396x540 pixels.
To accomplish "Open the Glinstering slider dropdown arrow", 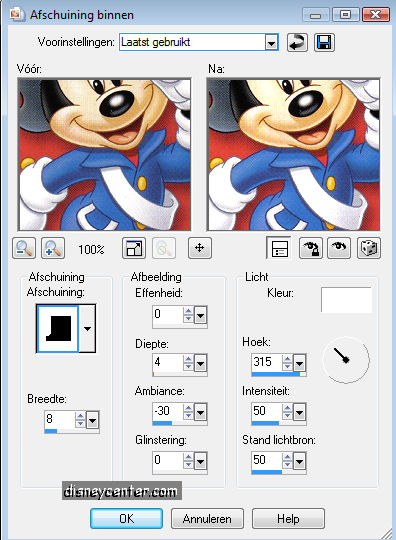I will [x=200, y=461].
